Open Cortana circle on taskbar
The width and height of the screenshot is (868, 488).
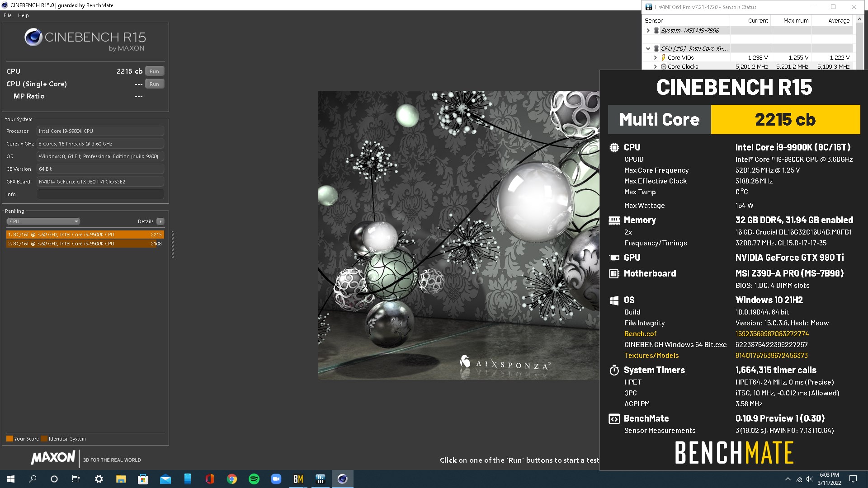coord(54,479)
